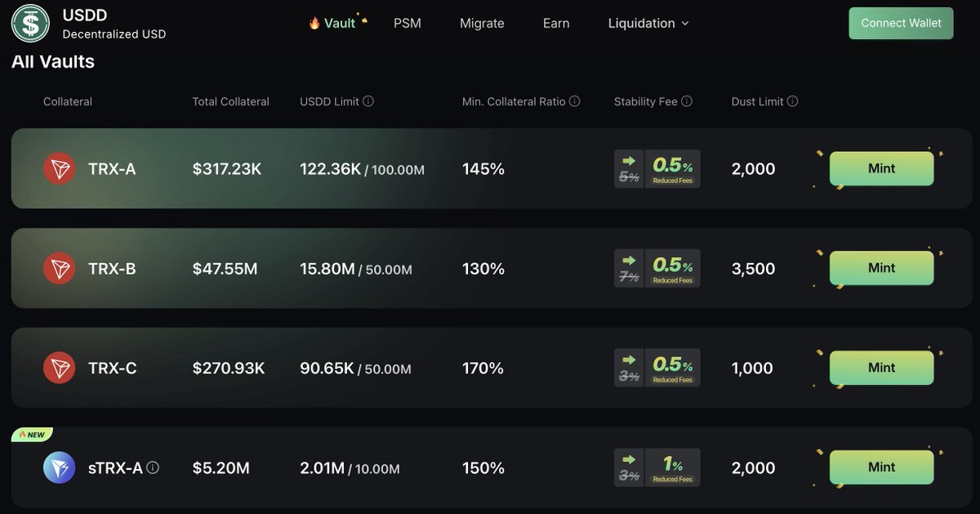Click the green arrow in TRX-A stability fee
The height and width of the screenshot is (514, 980).
(x=629, y=161)
